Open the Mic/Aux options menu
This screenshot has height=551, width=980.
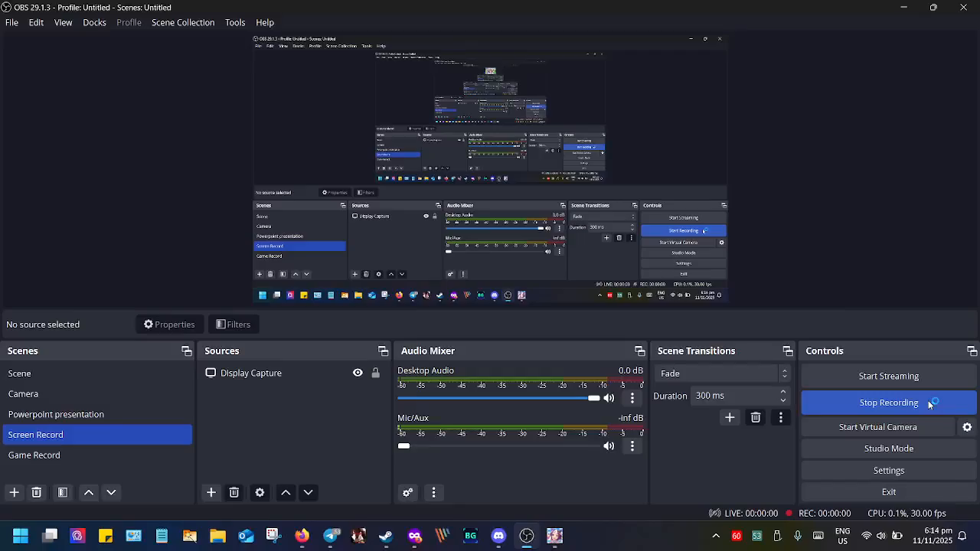point(632,446)
